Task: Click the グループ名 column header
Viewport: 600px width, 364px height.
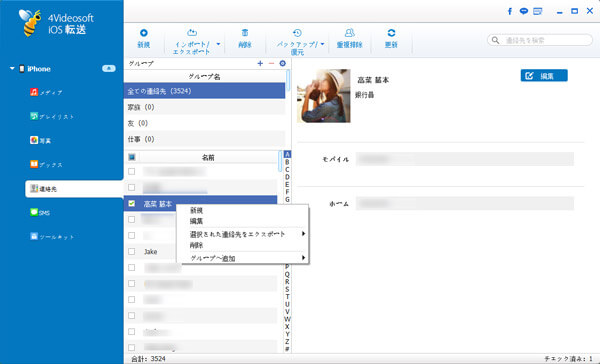Action: 204,77
